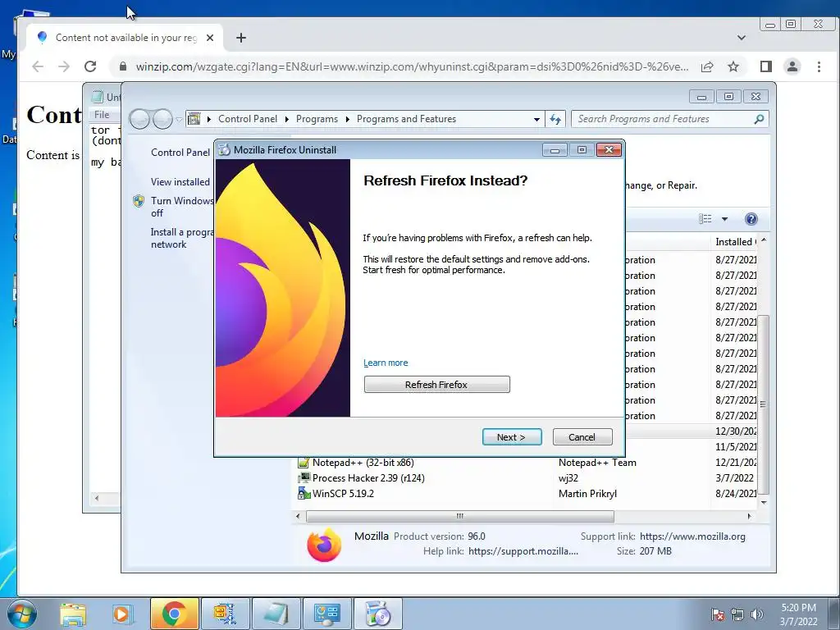Image resolution: width=840 pixels, height=630 pixels.
Task: Select Notepad++ (32-bit x86) entry
Action: 363,463
